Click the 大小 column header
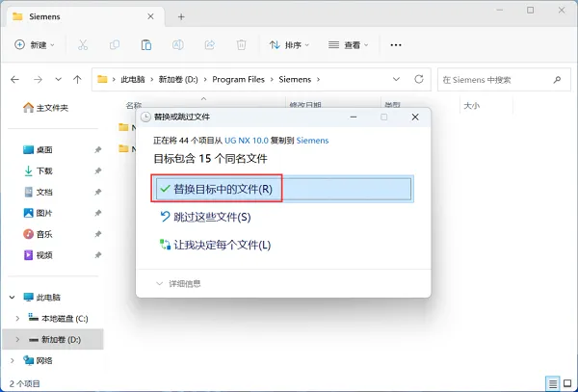The height and width of the screenshot is (392, 578). [471, 106]
